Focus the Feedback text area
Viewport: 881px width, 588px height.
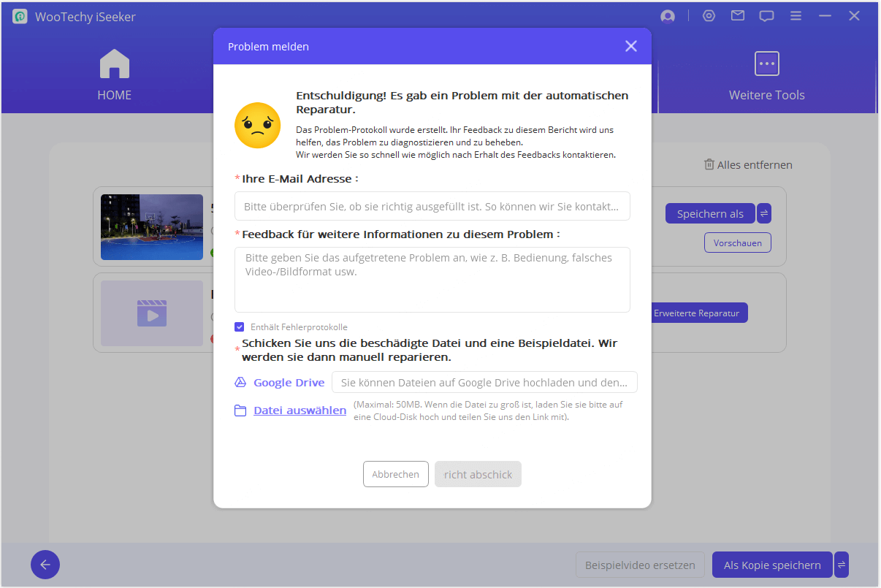click(x=432, y=280)
